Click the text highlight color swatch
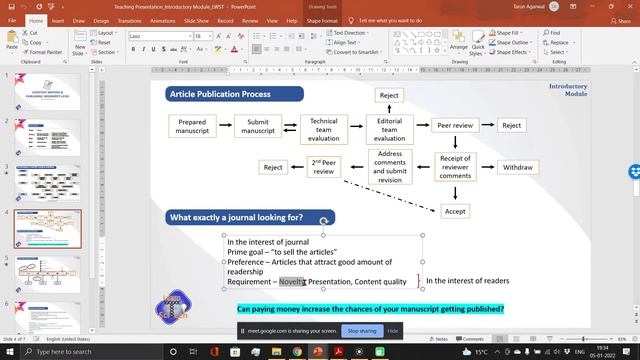 click(x=218, y=49)
